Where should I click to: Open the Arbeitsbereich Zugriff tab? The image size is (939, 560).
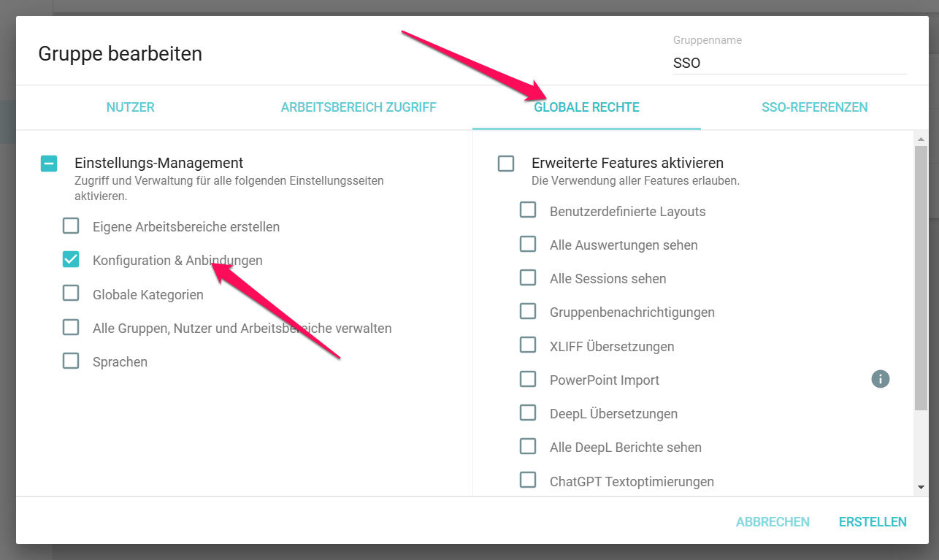[x=359, y=107]
